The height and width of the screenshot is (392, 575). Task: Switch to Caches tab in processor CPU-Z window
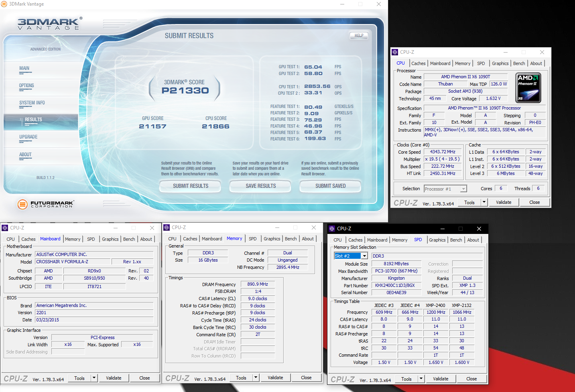click(418, 63)
